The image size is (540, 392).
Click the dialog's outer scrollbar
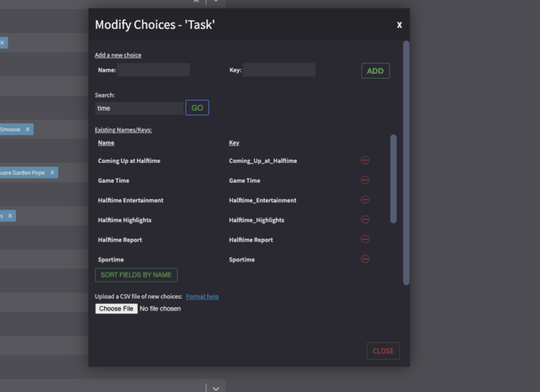pos(406,163)
